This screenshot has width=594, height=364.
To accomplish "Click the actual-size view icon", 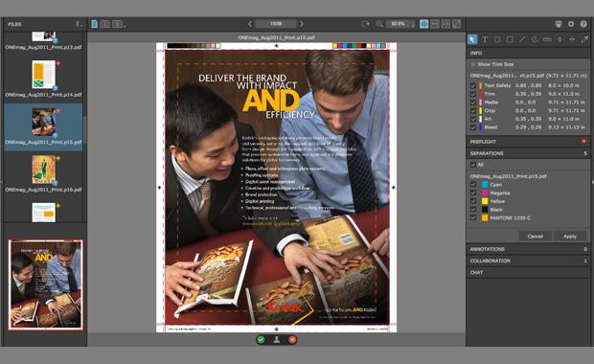I will 445,24.
